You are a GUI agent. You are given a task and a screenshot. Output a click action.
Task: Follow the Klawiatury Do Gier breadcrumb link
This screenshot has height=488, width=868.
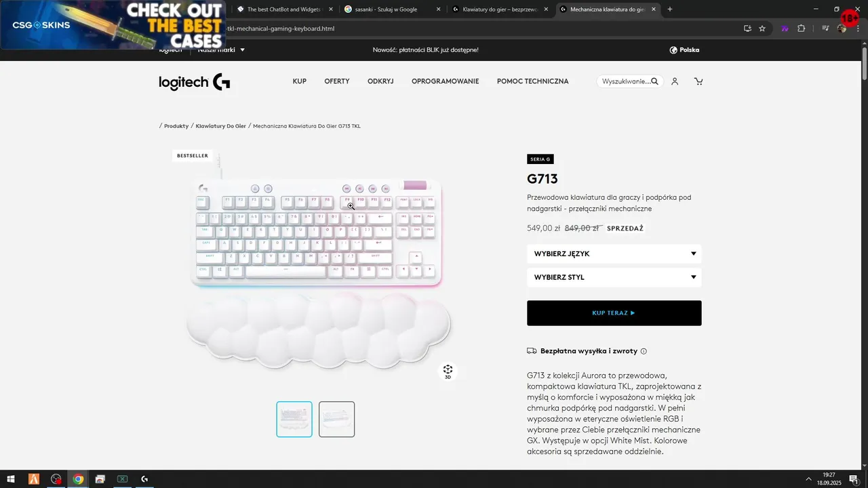pos(220,126)
